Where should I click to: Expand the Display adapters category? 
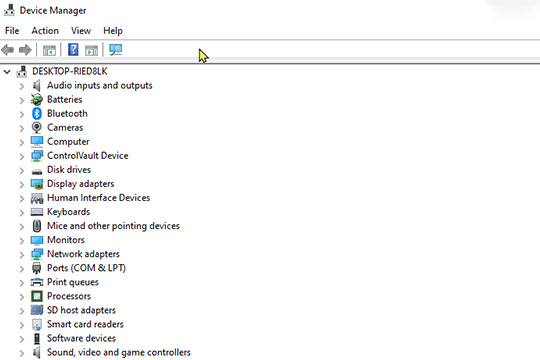pos(22,185)
